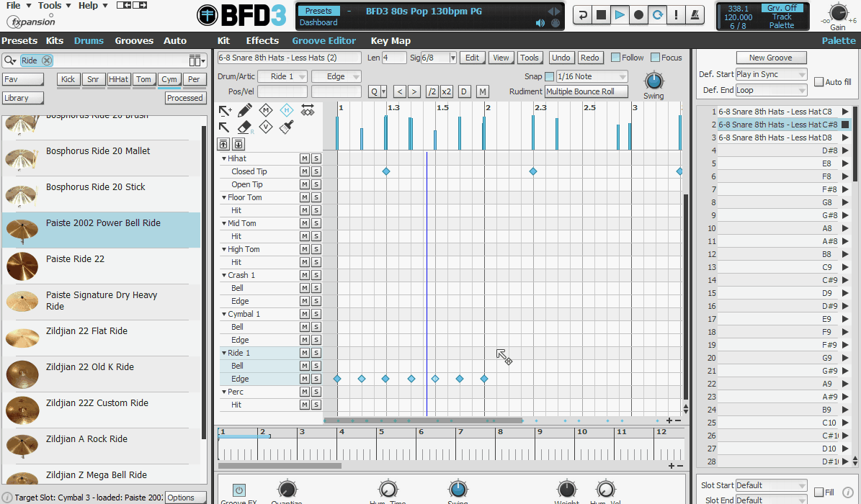The width and height of the screenshot is (861, 504).
Task: Mute the Ride 1 track
Action: (305, 353)
